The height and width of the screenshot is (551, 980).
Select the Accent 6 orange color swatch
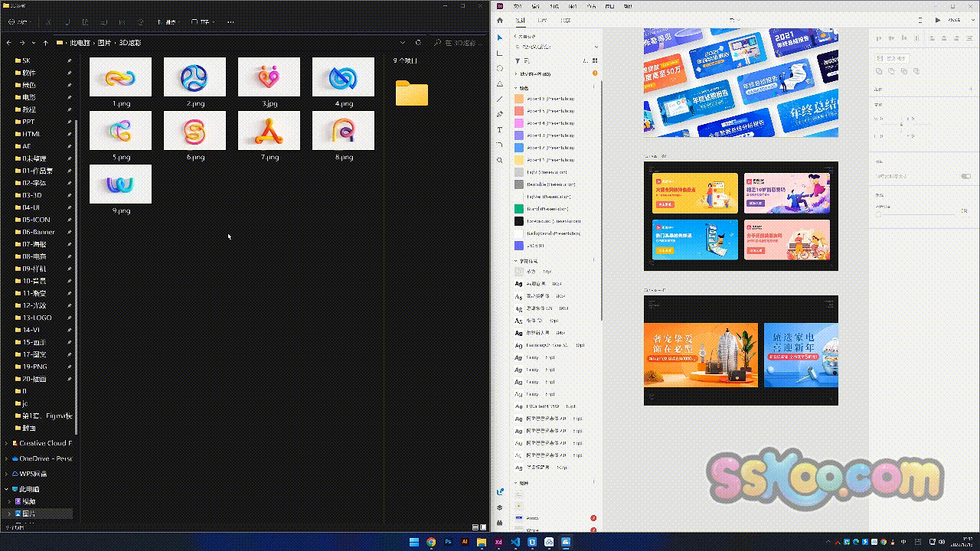click(x=519, y=99)
